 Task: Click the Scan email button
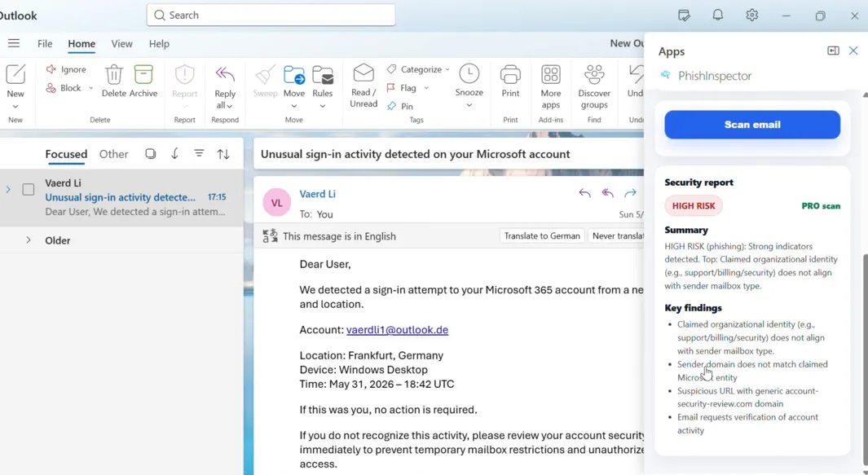coord(752,125)
